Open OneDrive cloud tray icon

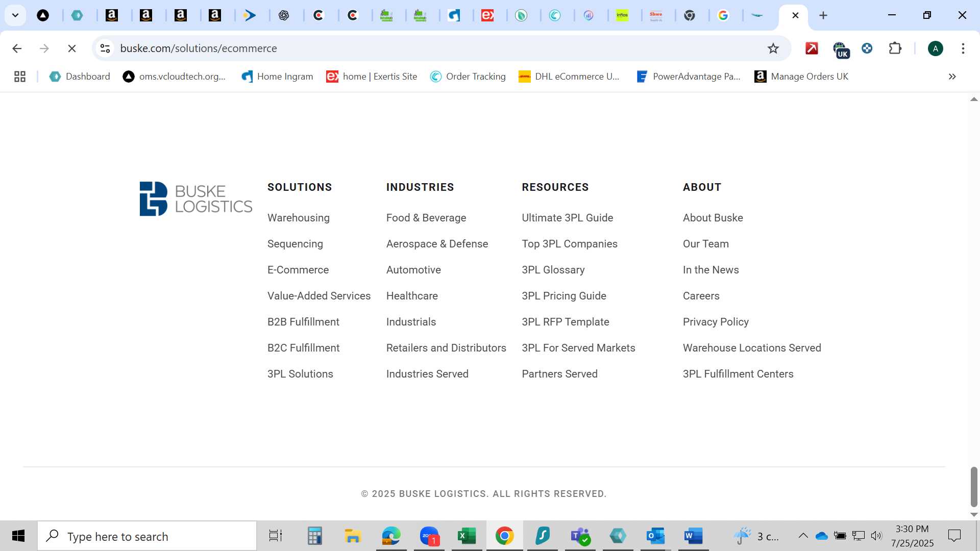coord(821,536)
